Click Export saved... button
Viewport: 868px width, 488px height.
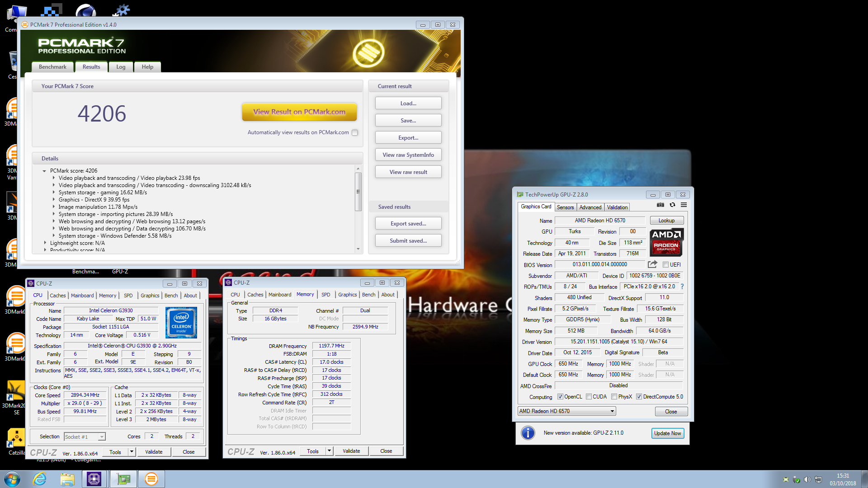[408, 224]
